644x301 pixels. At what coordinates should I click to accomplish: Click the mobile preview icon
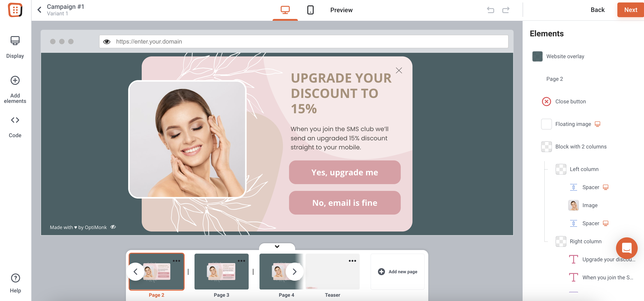click(x=310, y=10)
